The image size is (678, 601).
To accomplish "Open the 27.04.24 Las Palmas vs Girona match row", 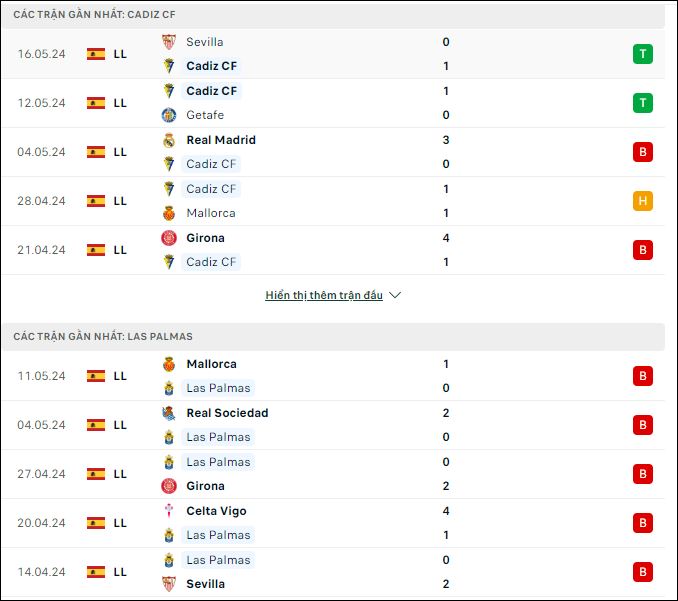I will coord(333,474).
